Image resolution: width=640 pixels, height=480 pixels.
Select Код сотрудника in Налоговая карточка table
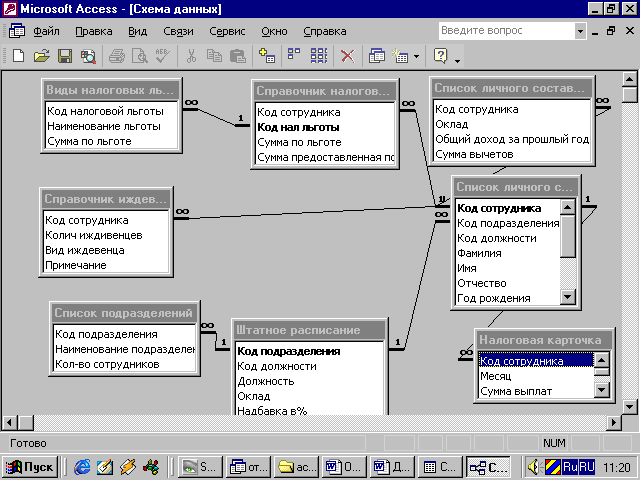(x=535, y=361)
